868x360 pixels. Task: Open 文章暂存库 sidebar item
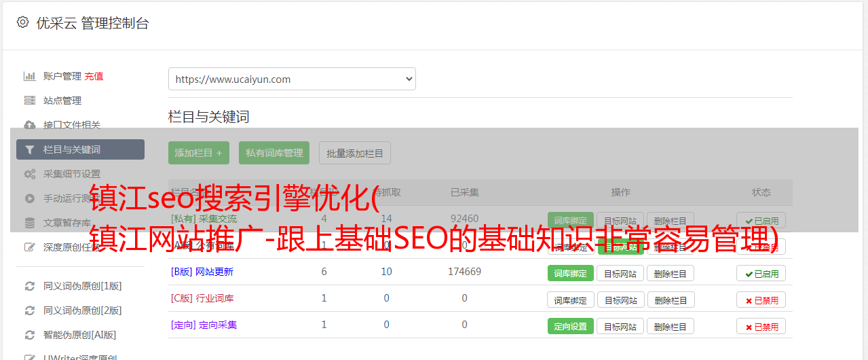(67, 223)
